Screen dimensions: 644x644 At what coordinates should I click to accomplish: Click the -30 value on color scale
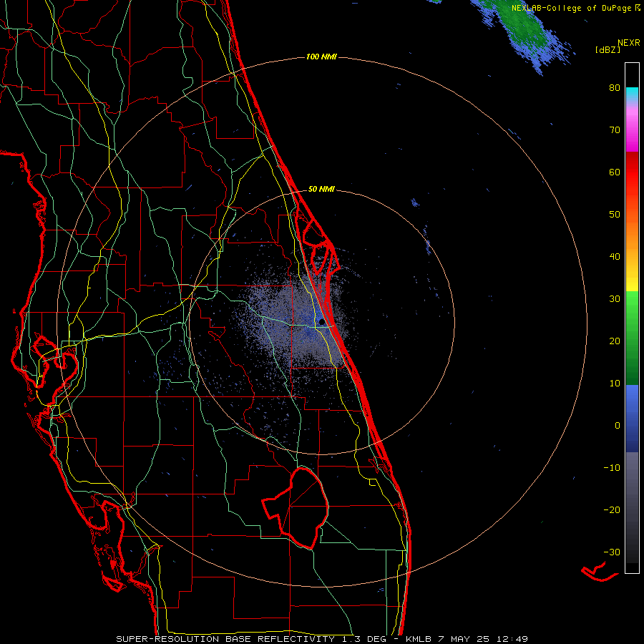coord(612,552)
